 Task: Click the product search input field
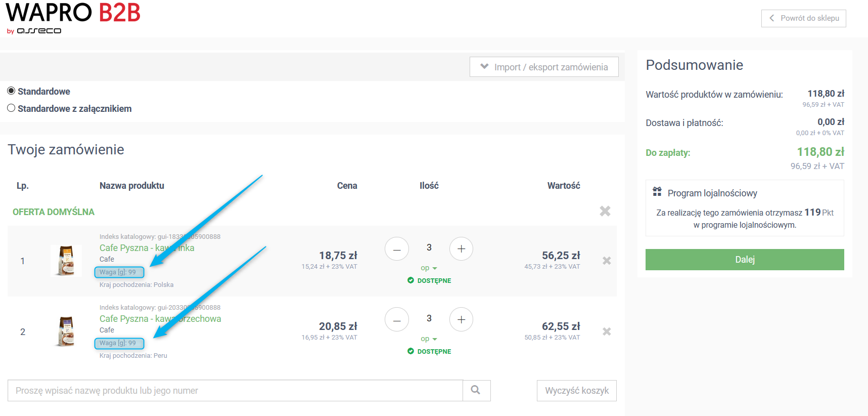point(235,391)
